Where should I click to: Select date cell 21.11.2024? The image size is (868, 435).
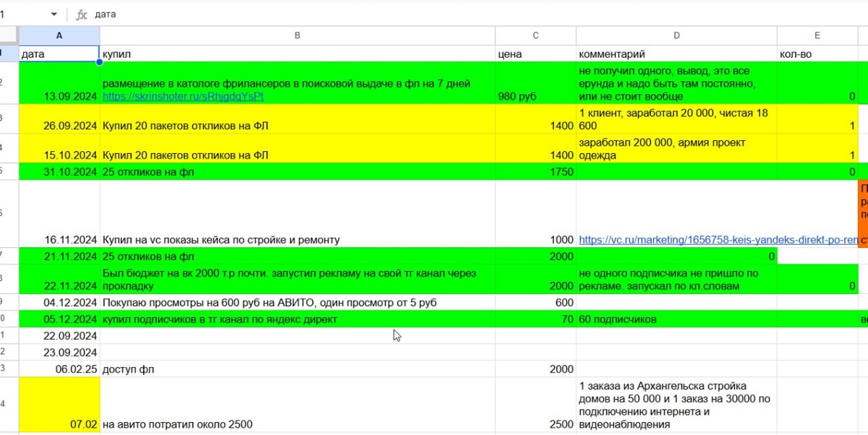click(x=59, y=257)
